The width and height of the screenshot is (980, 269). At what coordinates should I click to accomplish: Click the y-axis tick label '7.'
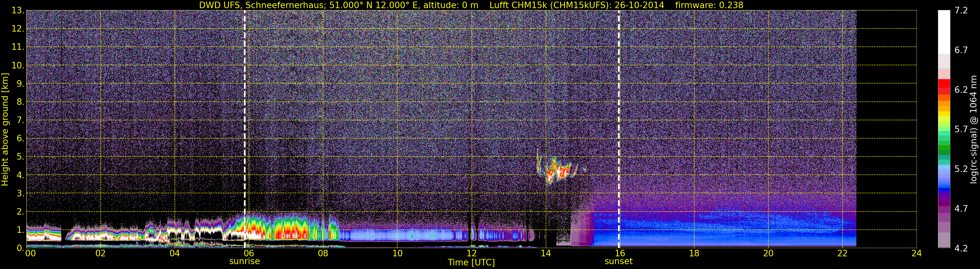[x=20, y=120]
